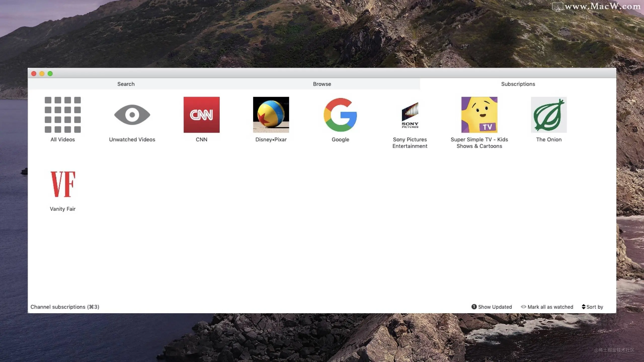Open the Vanity Fair VF logo
Screen dimensions: 644x362
pyautogui.click(x=63, y=184)
